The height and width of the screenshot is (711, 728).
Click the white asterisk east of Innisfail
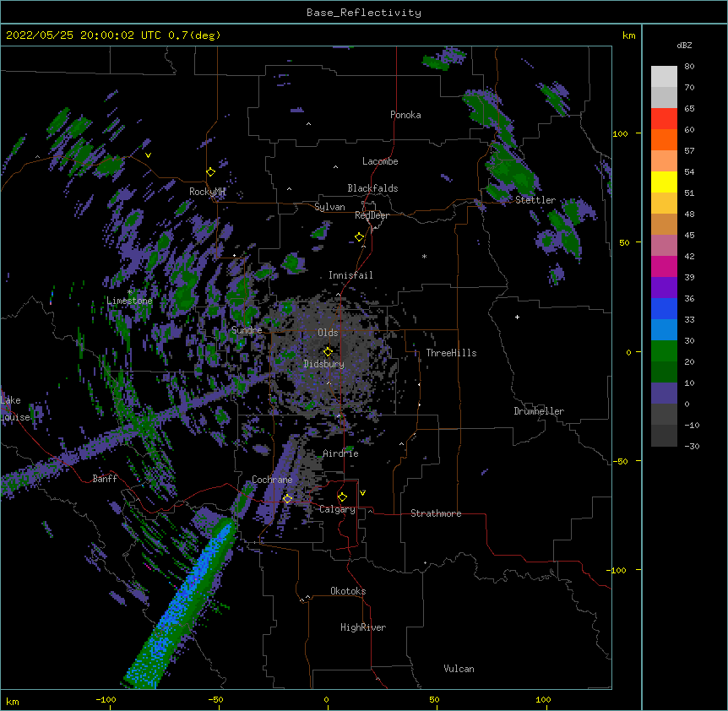[424, 256]
